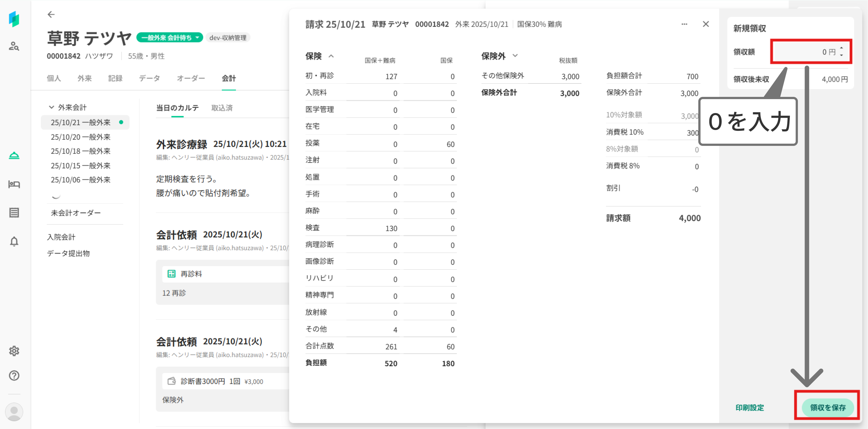Open the inpatient bed icon
868x429 pixels.
(x=14, y=184)
